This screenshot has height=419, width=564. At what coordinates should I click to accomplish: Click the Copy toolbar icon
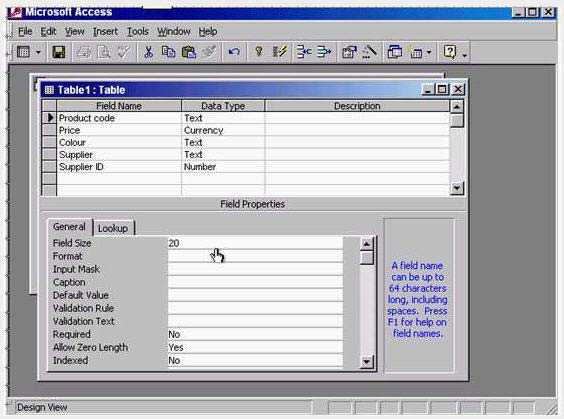[x=168, y=53]
